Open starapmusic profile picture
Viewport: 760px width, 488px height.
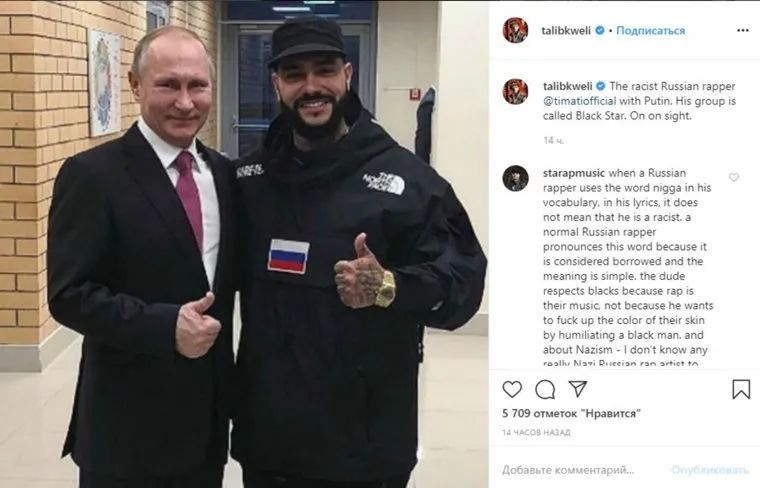[515, 178]
